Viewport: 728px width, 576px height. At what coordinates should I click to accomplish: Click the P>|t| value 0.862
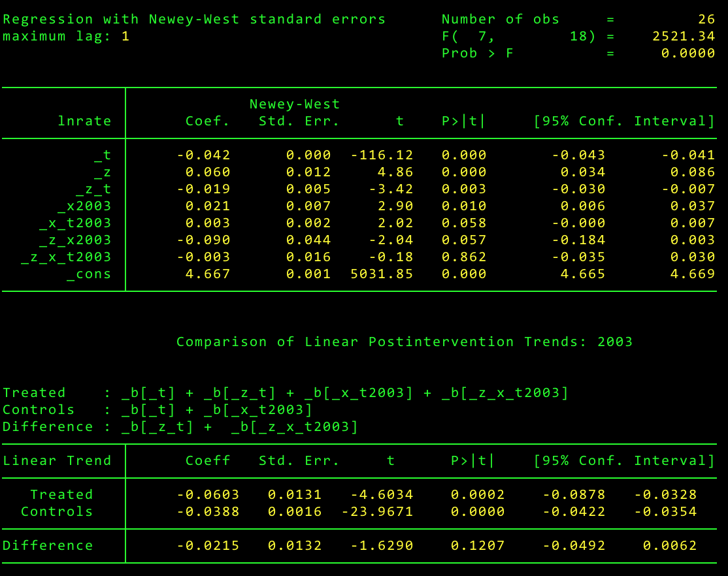click(464, 257)
